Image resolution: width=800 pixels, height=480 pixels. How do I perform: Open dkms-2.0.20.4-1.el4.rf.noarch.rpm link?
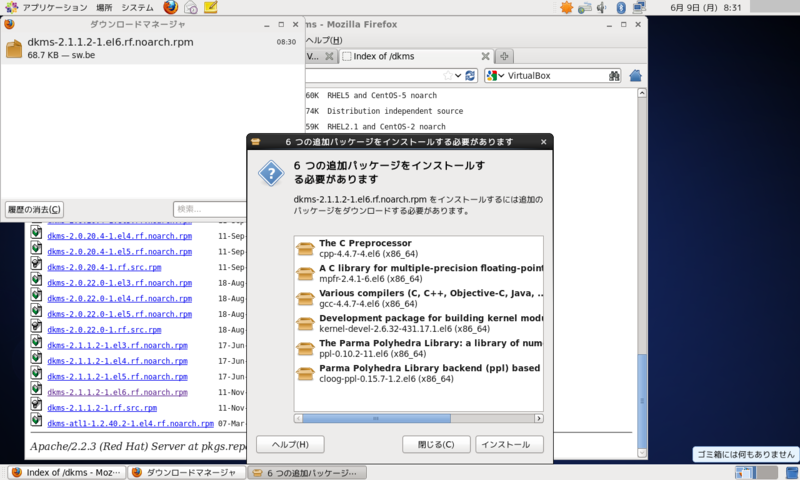coord(119,236)
